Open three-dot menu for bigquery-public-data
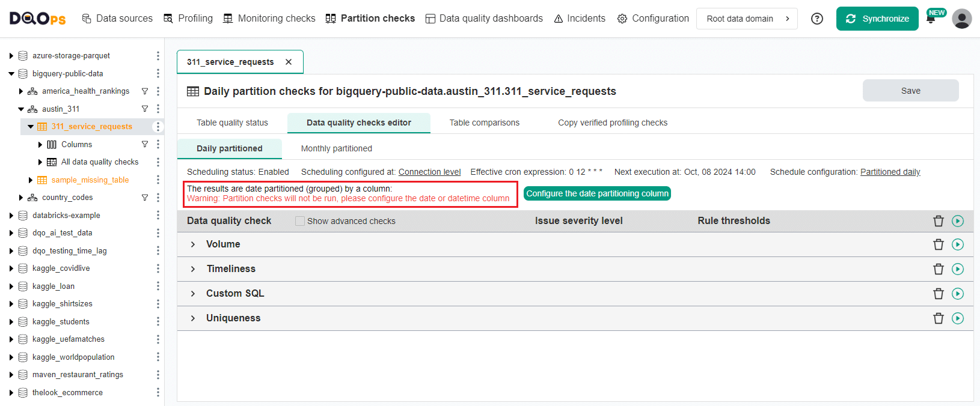 [x=158, y=73]
